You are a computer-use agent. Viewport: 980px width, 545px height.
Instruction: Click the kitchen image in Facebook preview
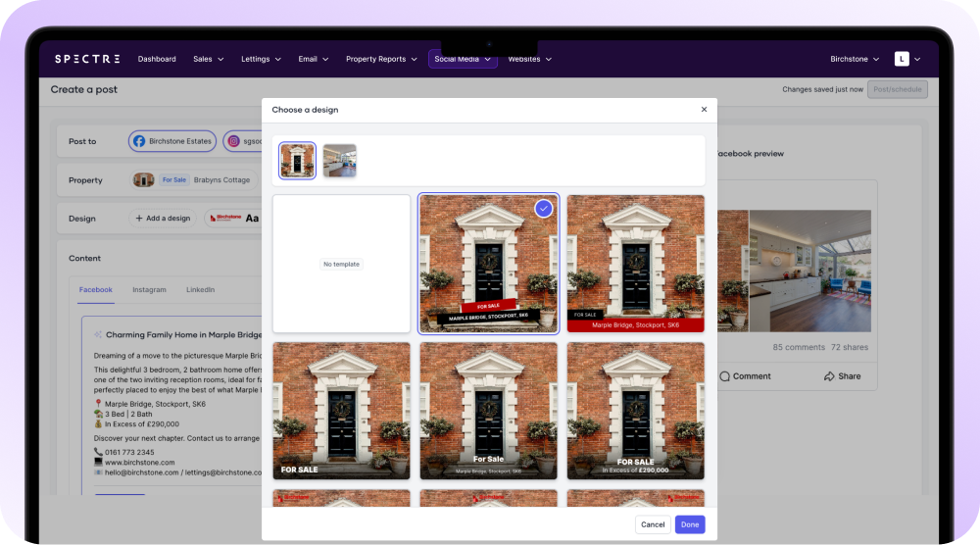(810, 271)
